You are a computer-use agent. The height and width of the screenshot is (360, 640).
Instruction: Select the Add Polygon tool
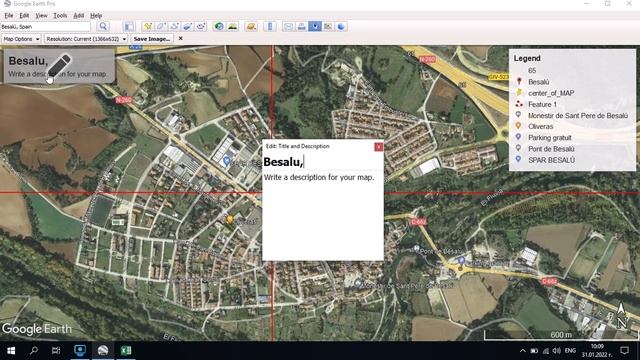(x=161, y=27)
